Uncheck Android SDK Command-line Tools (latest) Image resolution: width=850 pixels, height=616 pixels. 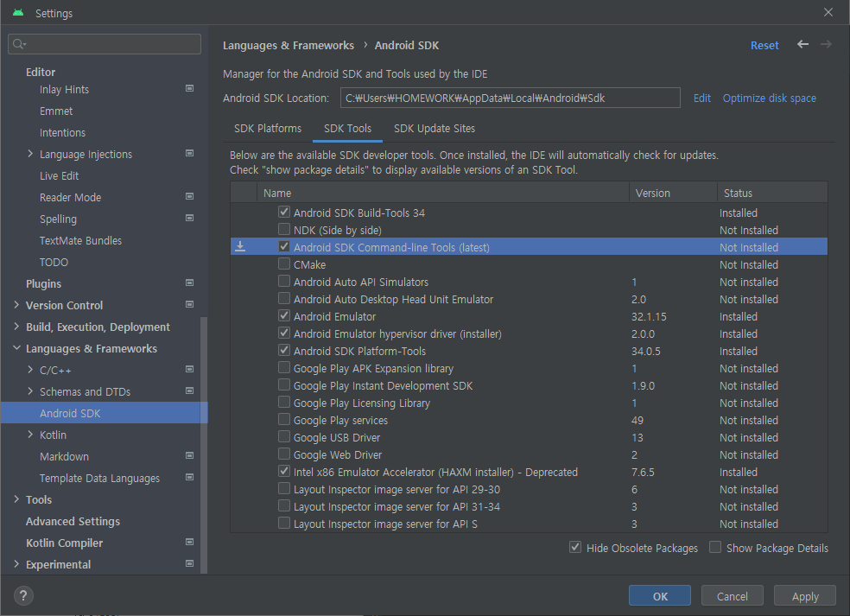(x=284, y=247)
